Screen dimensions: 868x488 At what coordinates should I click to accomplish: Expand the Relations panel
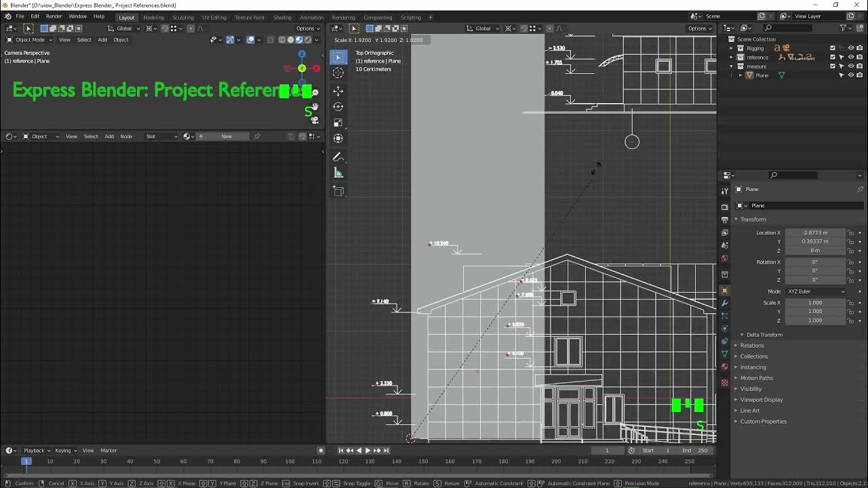tap(736, 346)
